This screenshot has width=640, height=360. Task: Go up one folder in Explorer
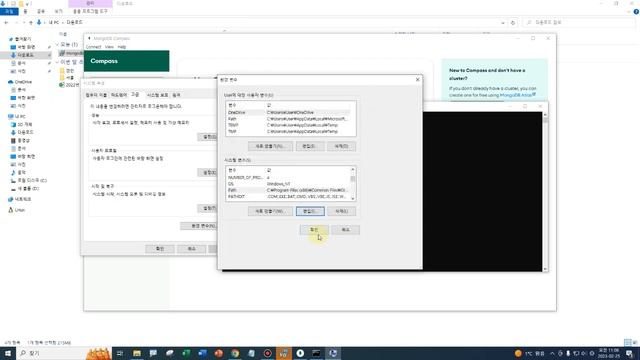click(31, 22)
